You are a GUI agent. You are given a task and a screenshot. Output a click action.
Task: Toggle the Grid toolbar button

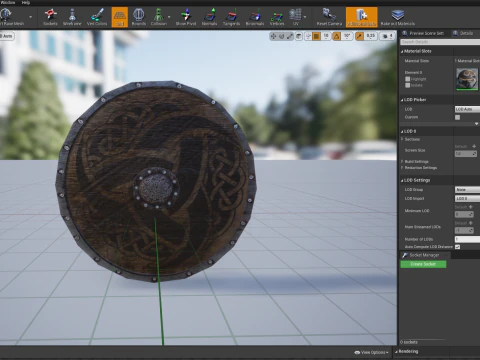pyautogui.click(x=120, y=17)
